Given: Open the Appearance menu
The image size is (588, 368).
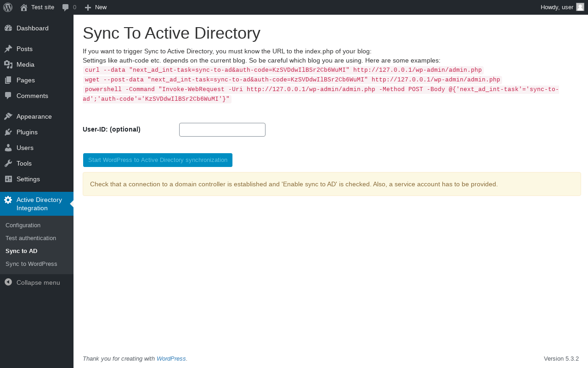Looking at the screenshot, I should (x=34, y=116).
